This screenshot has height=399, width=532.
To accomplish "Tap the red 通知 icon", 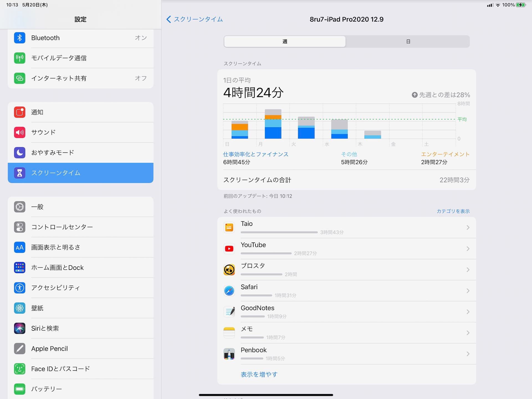I will point(20,112).
